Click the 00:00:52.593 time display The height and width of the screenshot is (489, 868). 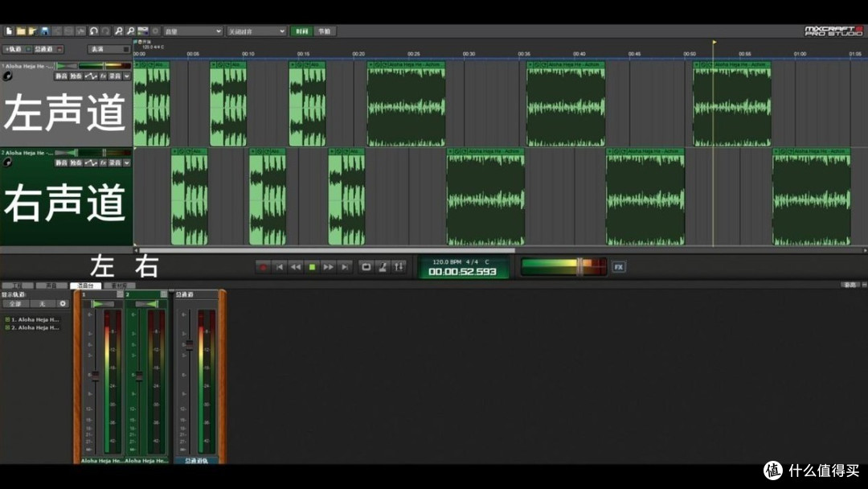tap(462, 272)
